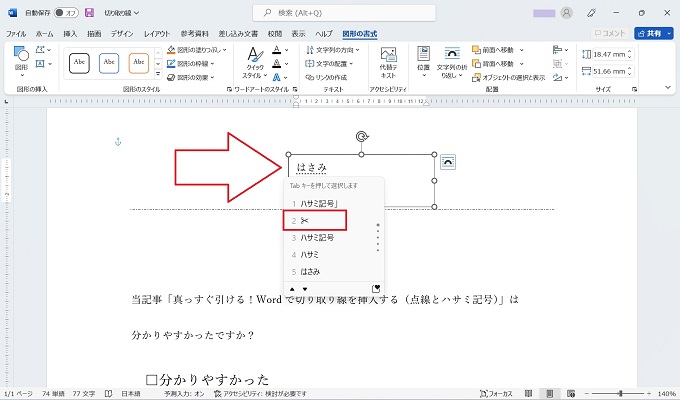Switch to the デザイン tab

pyautogui.click(x=122, y=33)
